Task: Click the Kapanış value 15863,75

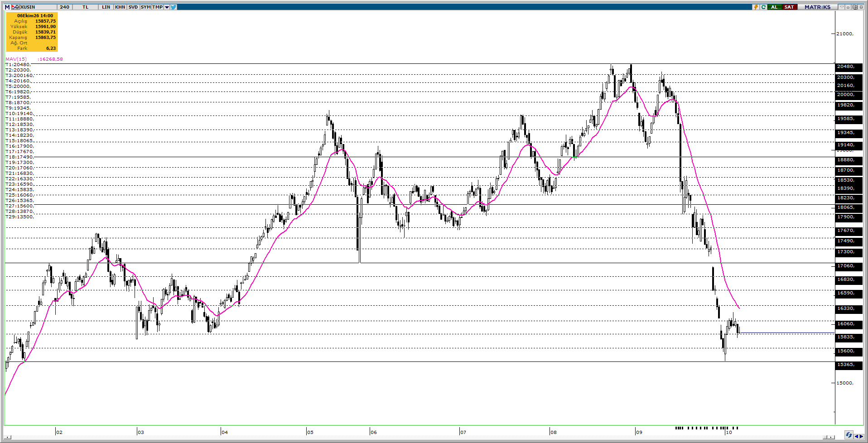Action: click(x=46, y=38)
